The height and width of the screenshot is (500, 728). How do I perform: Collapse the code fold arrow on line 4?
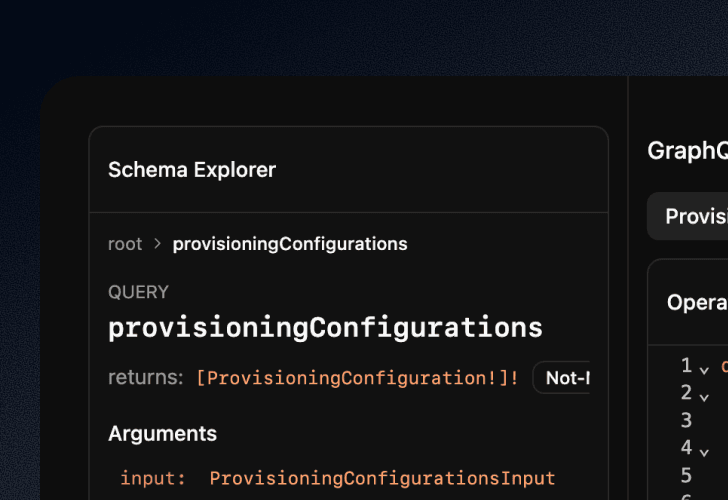click(704, 453)
